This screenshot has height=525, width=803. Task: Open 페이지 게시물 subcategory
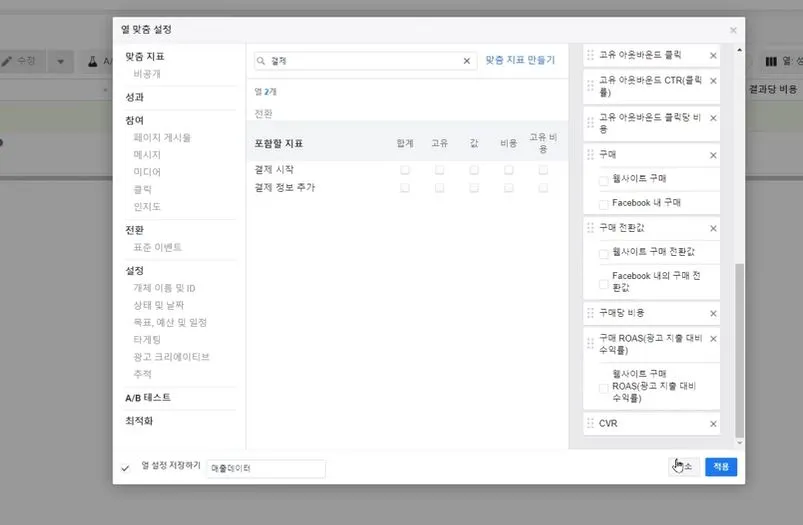point(162,137)
